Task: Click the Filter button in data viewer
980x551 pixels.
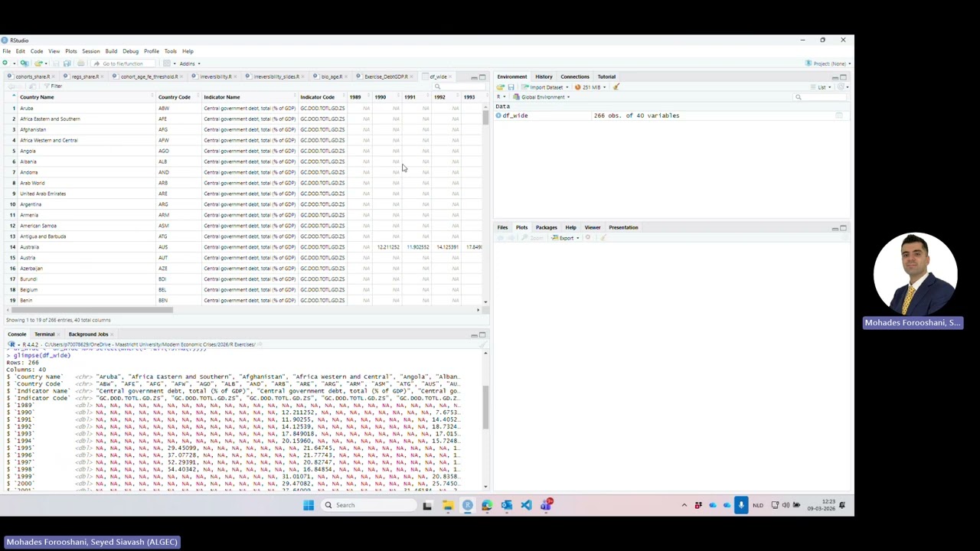Action: coord(54,86)
